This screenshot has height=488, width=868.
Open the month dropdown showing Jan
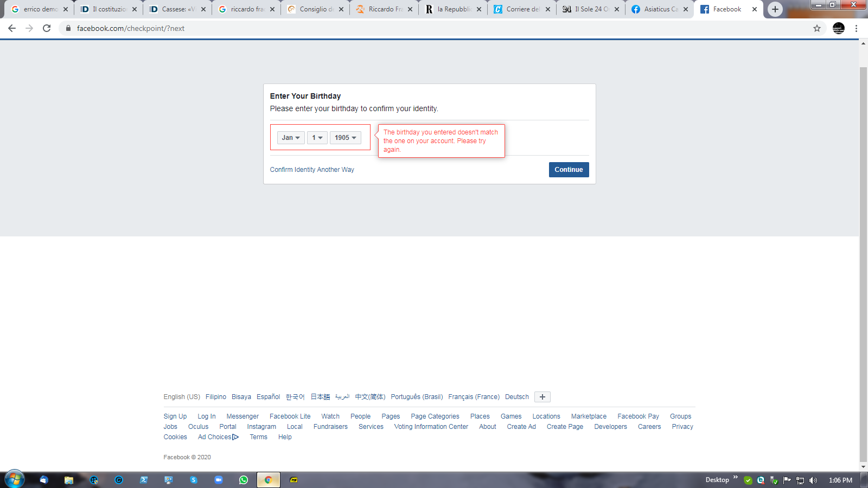coord(291,138)
